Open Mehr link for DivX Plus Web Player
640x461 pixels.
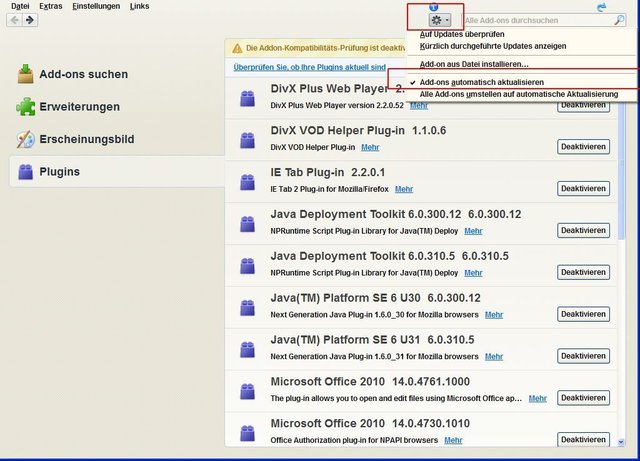click(x=419, y=106)
